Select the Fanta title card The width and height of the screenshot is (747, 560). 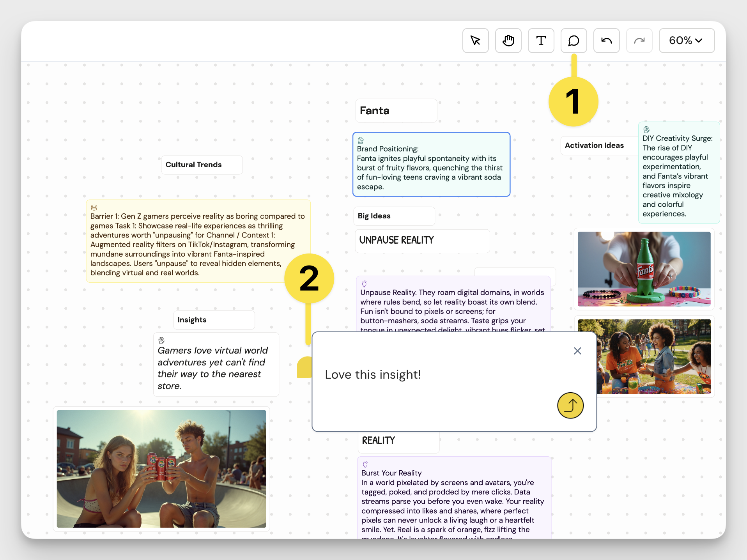pyautogui.click(x=396, y=111)
